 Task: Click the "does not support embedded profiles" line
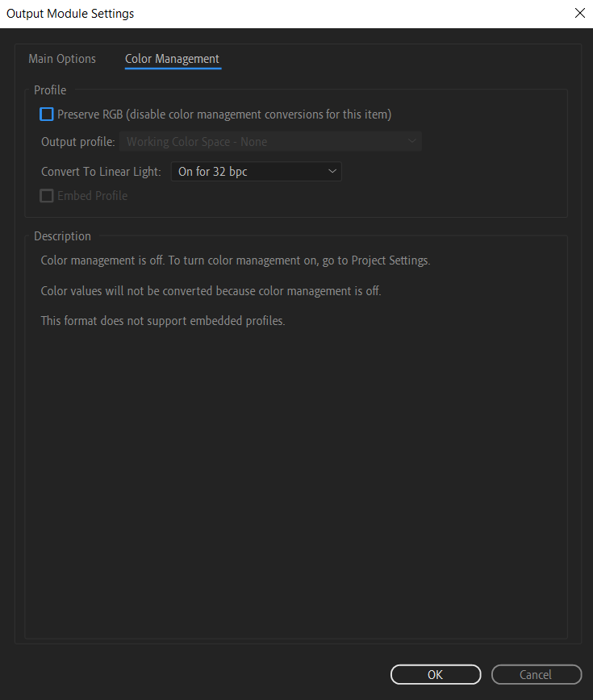(163, 321)
